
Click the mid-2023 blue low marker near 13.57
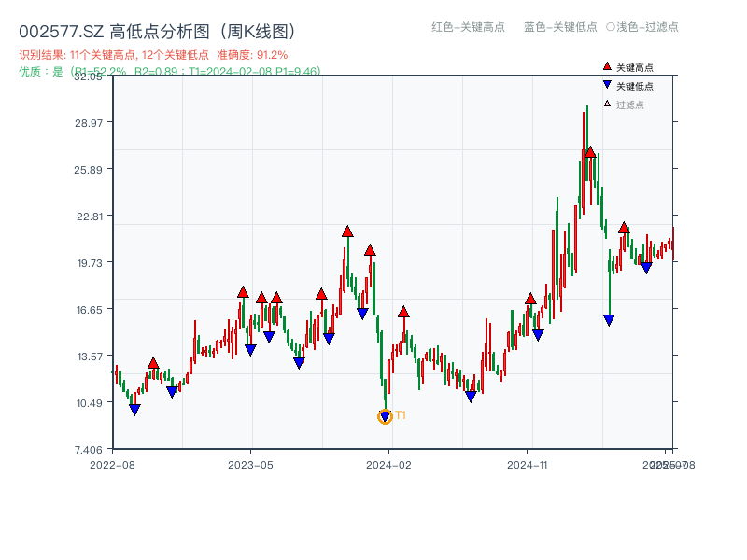pyautogui.click(x=299, y=363)
